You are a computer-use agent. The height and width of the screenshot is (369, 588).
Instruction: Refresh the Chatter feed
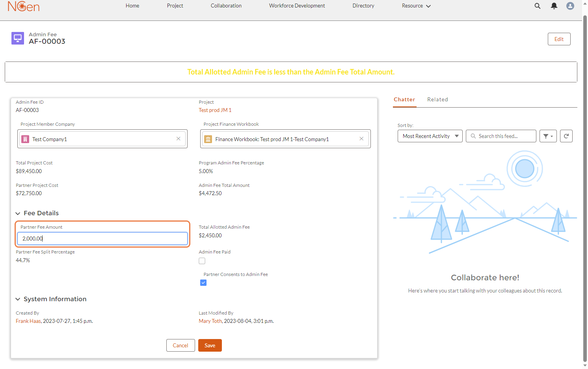[566, 136]
